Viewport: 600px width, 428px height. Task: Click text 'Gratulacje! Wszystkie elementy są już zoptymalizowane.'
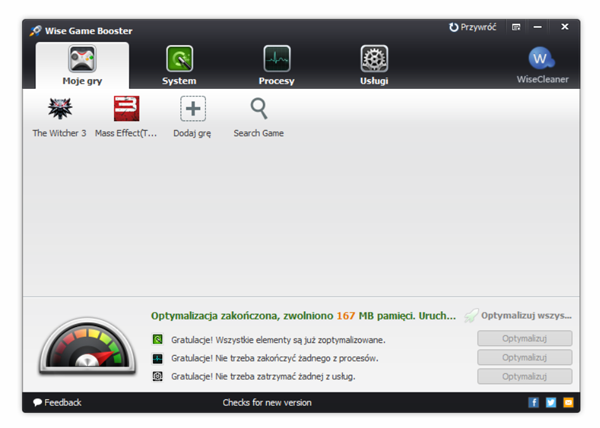point(278,340)
